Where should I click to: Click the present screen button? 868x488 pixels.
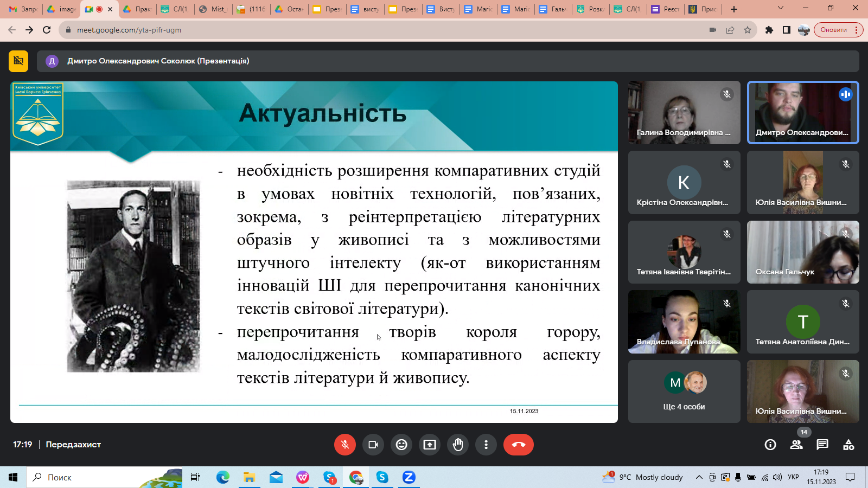pyautogui.click(x=430, y=445)
